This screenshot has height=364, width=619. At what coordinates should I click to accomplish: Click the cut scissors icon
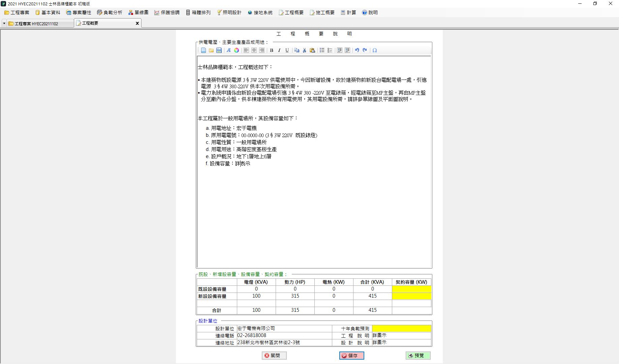(x=305, y=50)
